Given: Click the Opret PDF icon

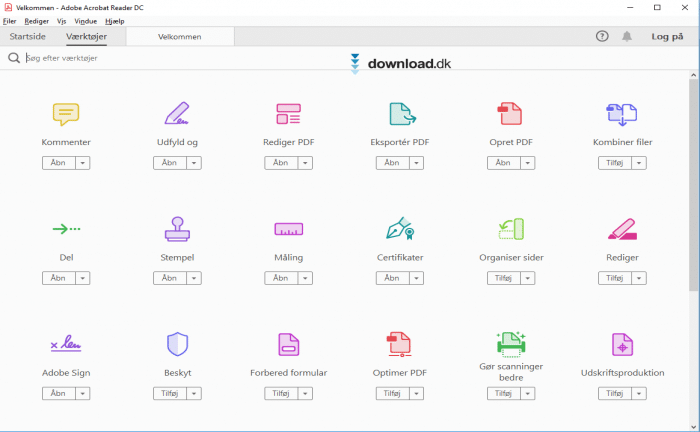Looking at the screenshot, I should (x=510, y=113).
